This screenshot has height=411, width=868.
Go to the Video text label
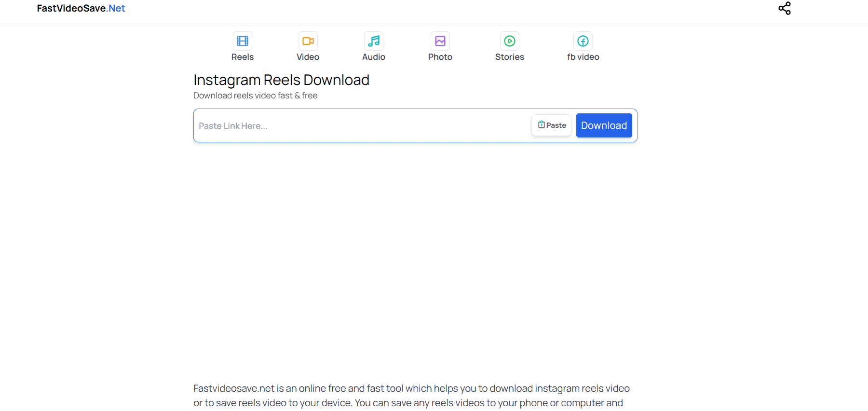click(308, 57)
